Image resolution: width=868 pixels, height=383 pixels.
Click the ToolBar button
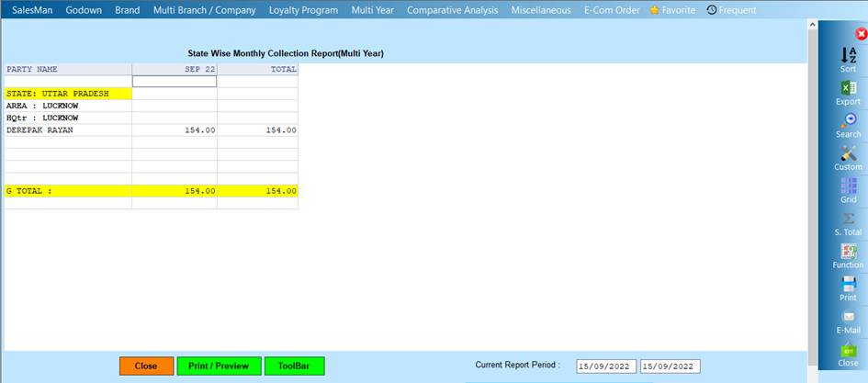pyautogui.click(x=294, y=366)
